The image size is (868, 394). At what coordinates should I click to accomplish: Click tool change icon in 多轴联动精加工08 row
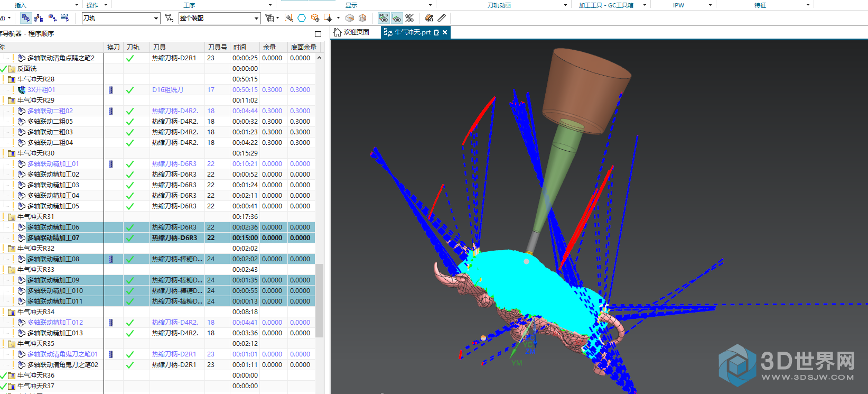coord(110,259)
